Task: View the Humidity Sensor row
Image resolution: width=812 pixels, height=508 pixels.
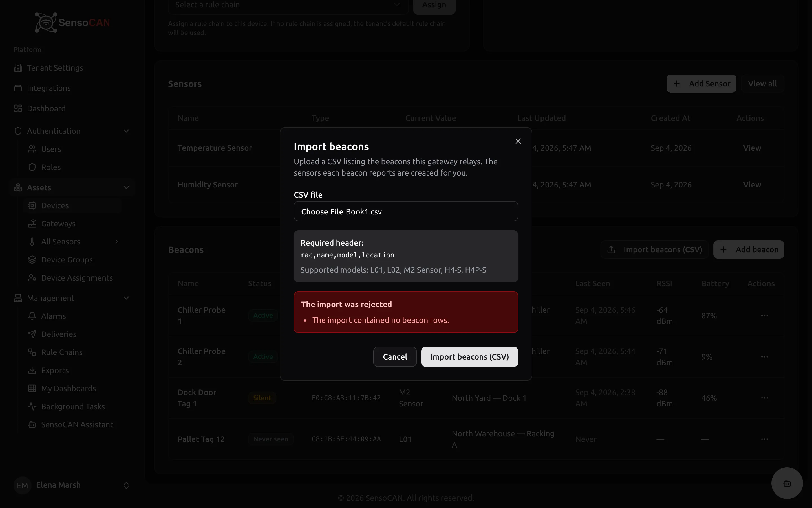Action: (752, 185)
